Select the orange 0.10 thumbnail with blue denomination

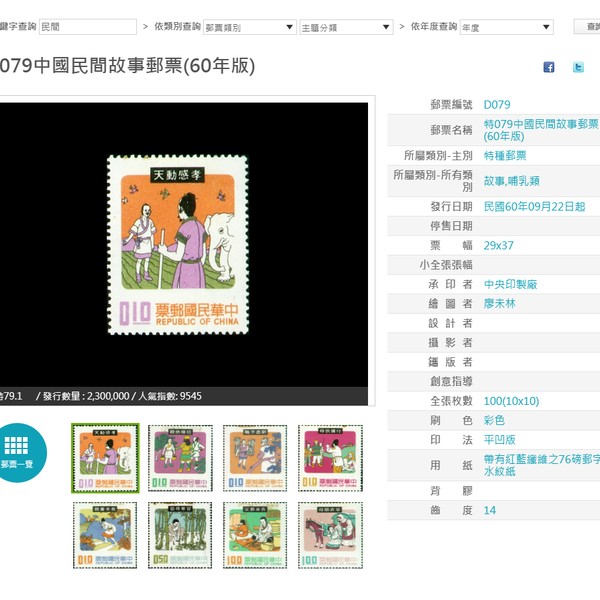pyautogui.click(x=255, y=458)
